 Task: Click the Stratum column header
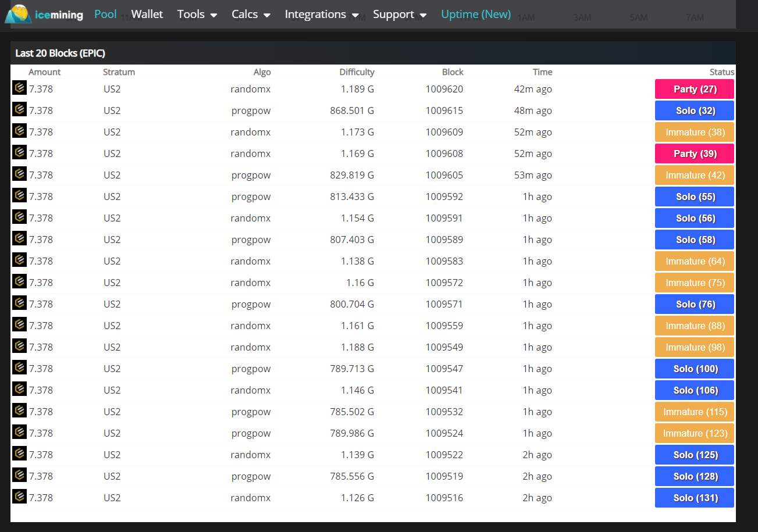(x=119, y=72)
